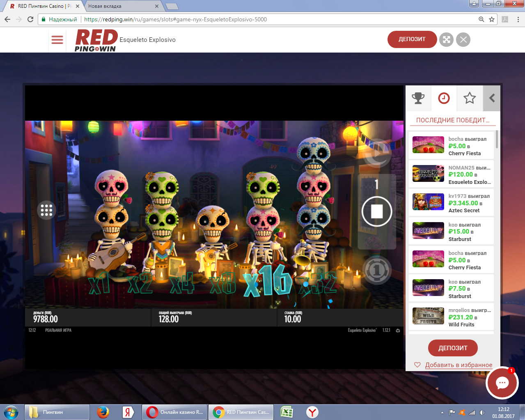Image resolution: width=525 pixels, height=420 pixels.
Task: Click the faded autoplay button in game
Action: click(377, 153)
